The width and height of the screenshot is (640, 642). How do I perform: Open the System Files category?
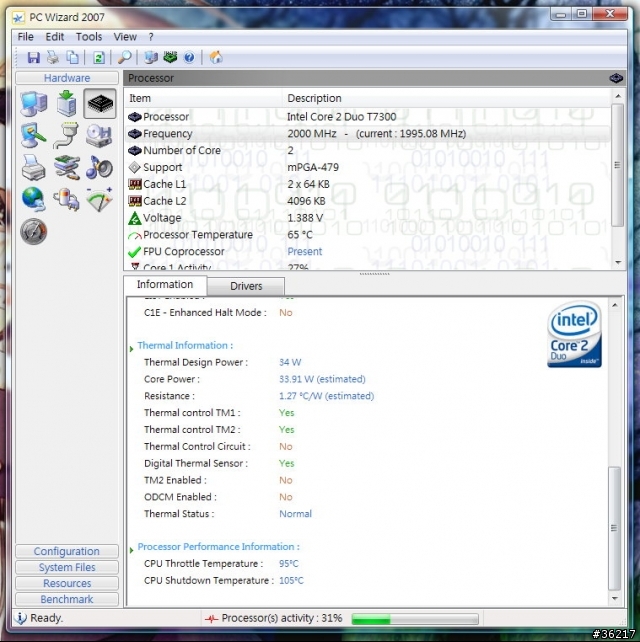click(x=67, y=567)
